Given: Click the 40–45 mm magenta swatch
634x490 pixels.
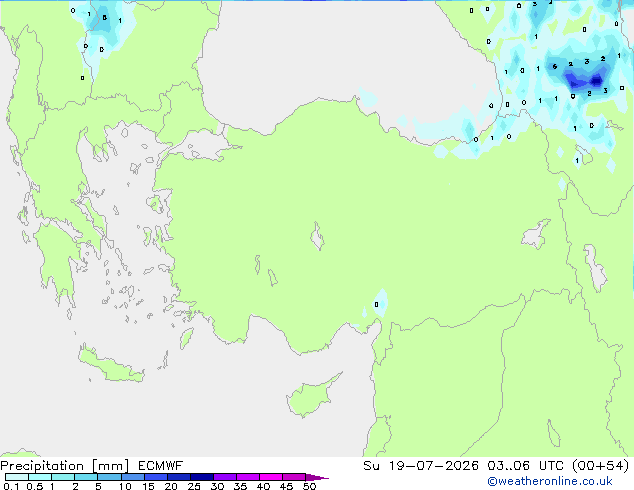Looking at the screenshot, I should (271, 477).
